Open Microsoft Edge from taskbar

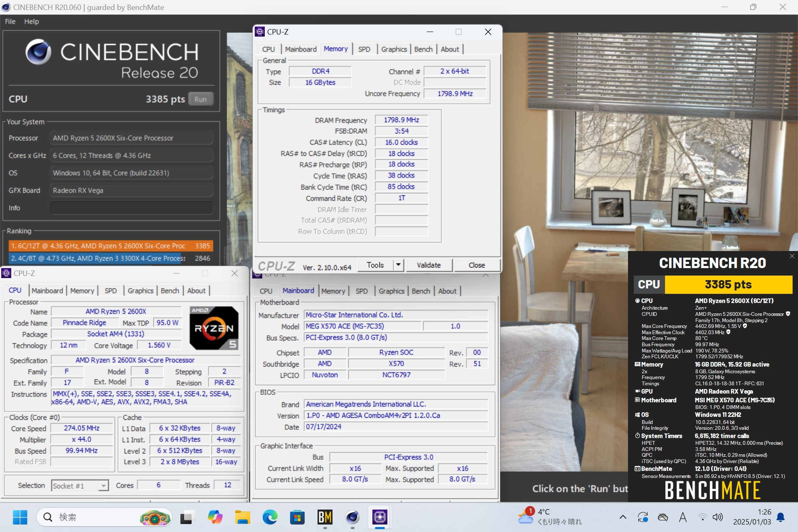pos(270,517)
